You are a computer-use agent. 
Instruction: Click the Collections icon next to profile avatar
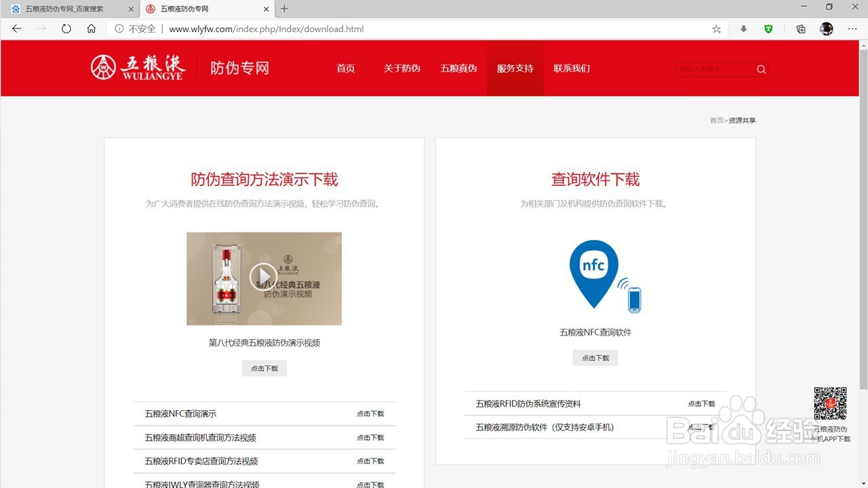tap(800, 29)
